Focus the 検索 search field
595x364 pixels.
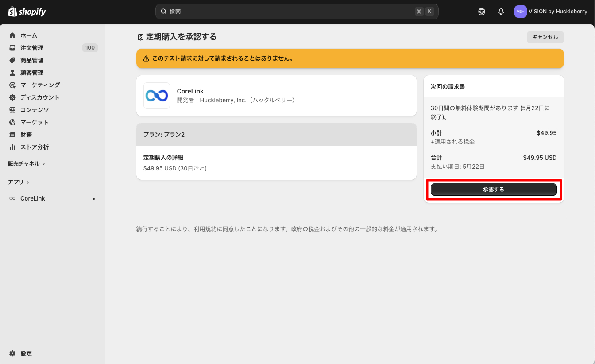point(297,12)
